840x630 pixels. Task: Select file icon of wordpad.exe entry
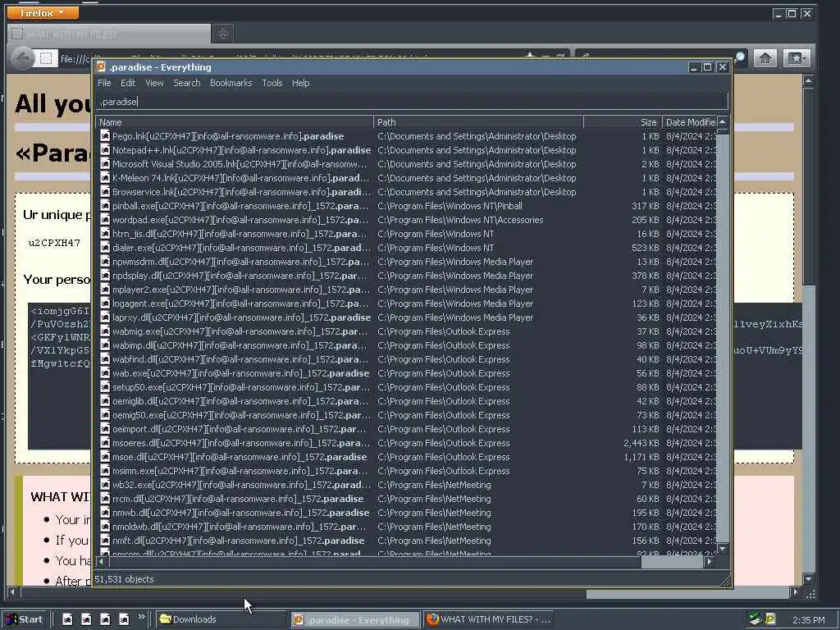[x=105, y=220]
